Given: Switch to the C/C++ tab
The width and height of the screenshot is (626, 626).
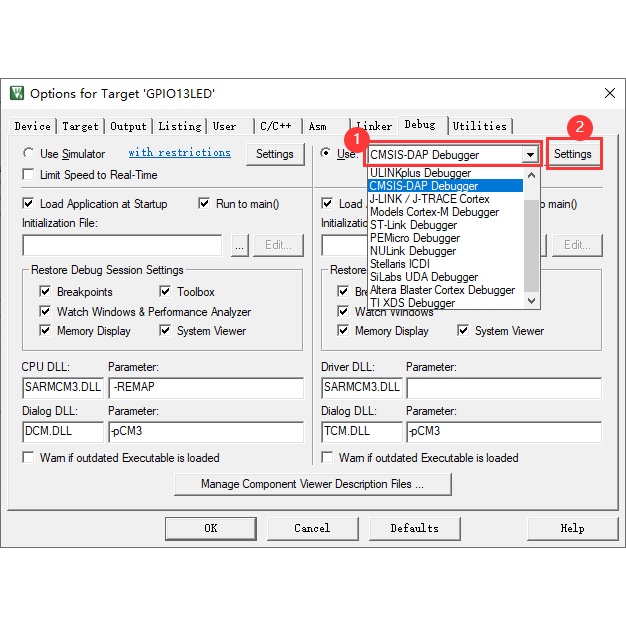Looking at the screenshot, I should [x=275, y=126].
